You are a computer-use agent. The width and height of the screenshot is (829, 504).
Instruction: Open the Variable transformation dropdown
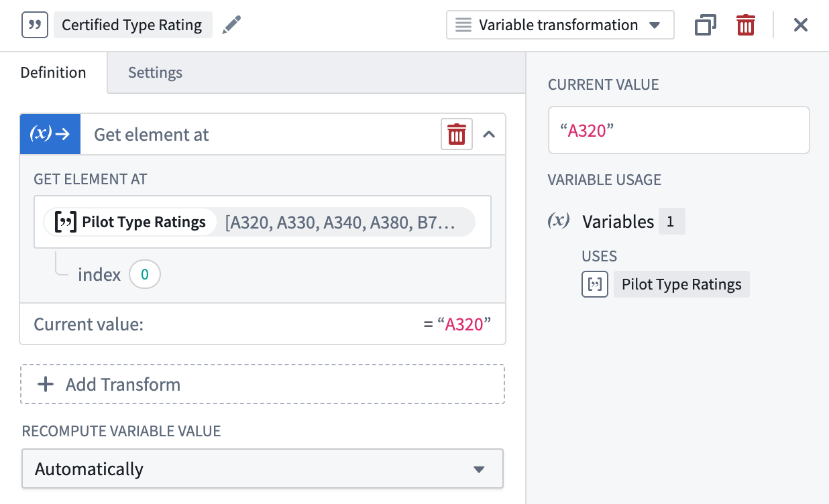(x=559, y=25)
